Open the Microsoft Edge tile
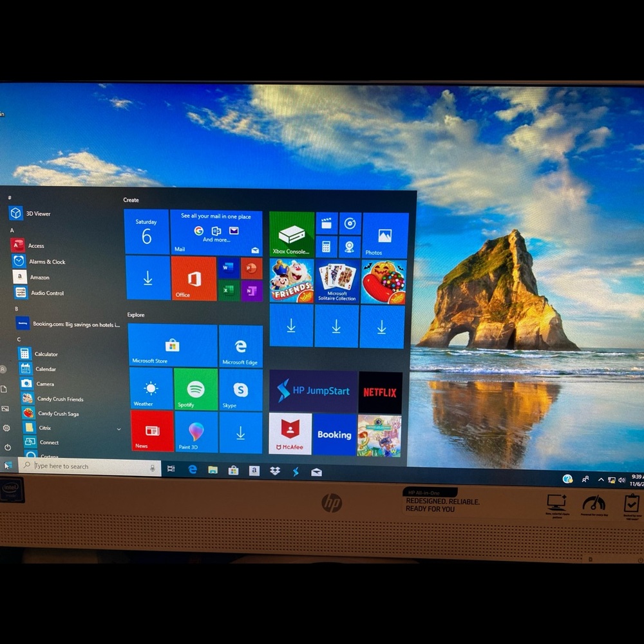644x644 pixels. [241, 346]
